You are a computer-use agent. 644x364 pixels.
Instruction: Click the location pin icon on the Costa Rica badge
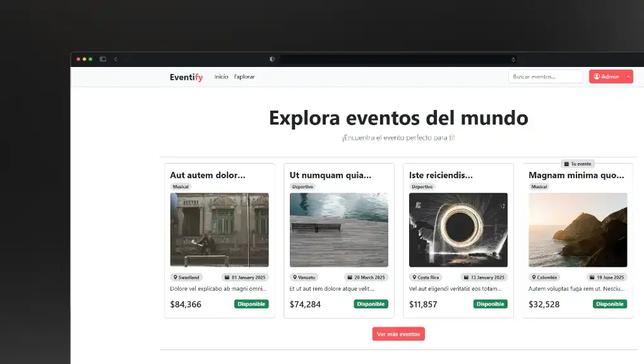(414, 277)
